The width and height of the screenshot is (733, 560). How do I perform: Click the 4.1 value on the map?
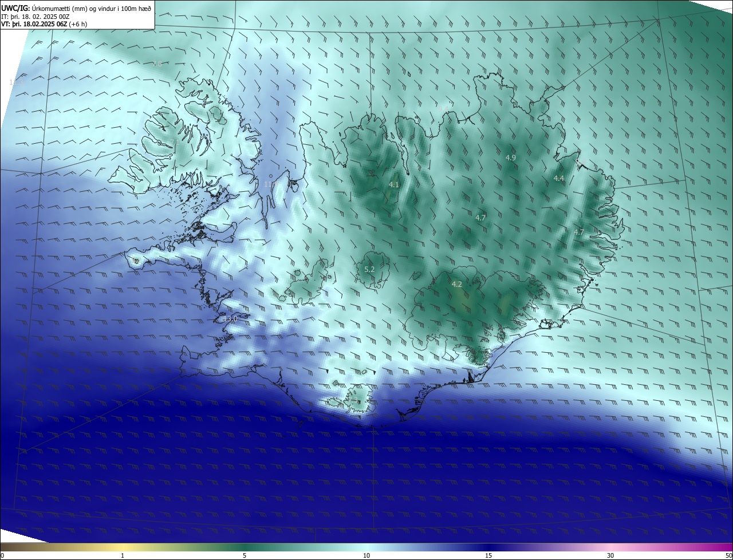(x=393, y=184)
